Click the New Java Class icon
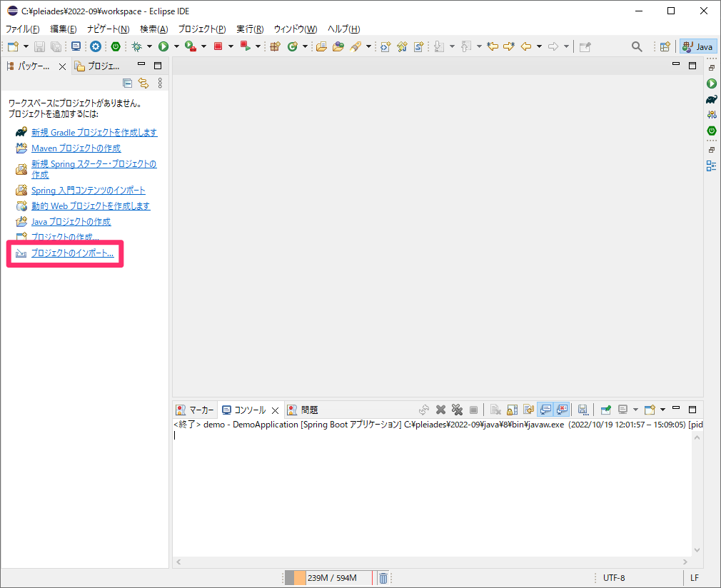Image resolution: width=721 pixels, height=588 pixels. coord(293,46)
